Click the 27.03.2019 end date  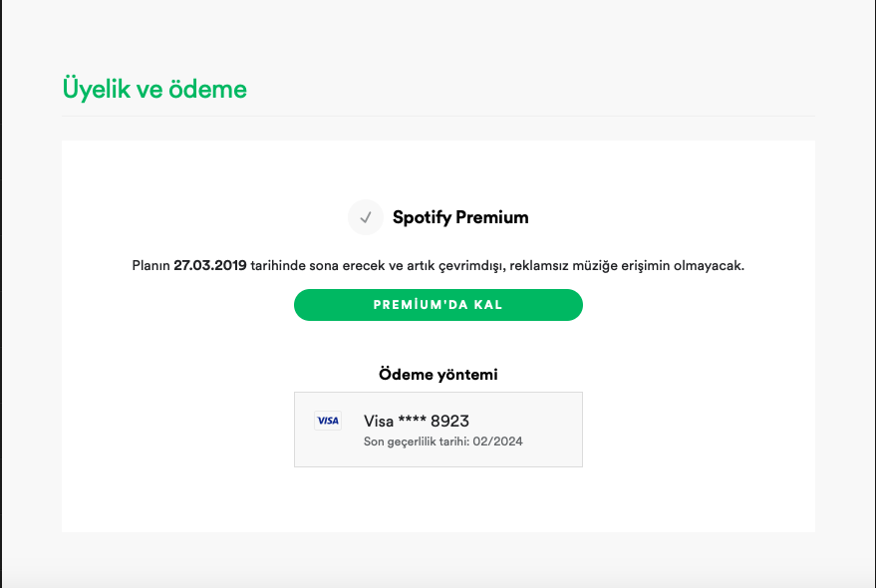click(210, 266)
